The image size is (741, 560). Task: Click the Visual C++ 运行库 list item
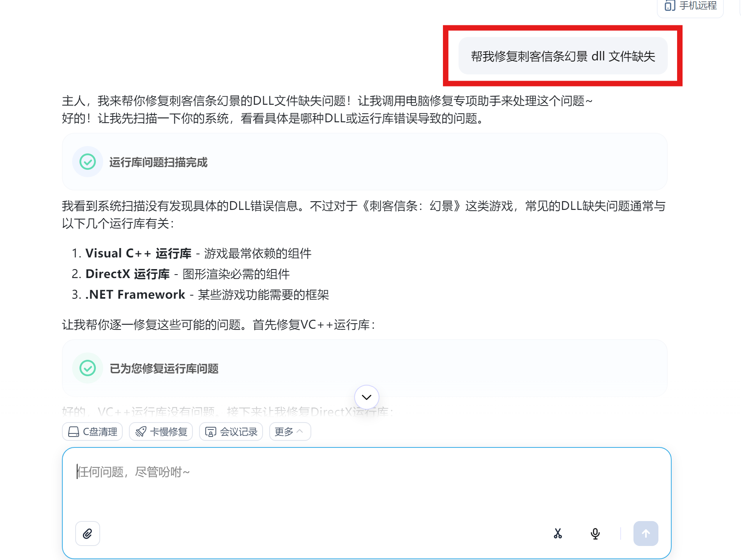click(192, 254)
